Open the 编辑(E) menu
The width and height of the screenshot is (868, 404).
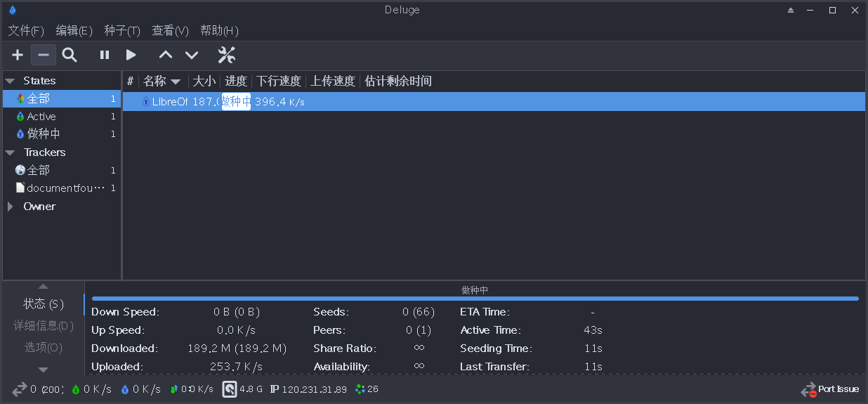74,31
